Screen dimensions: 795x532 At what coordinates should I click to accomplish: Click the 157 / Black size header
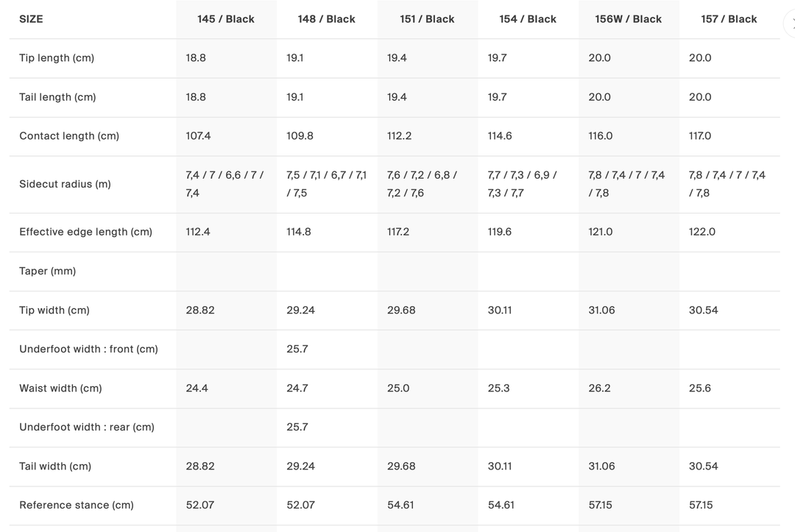729,19
